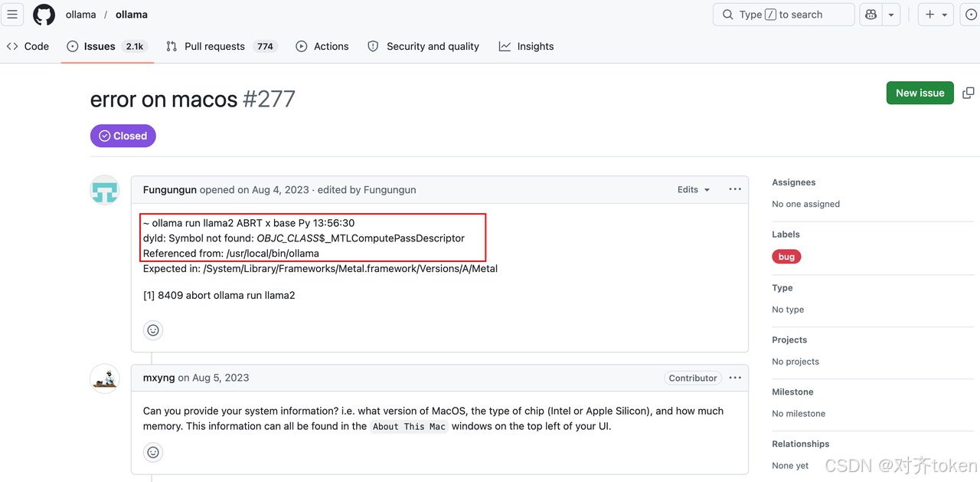980x482 pixels.
Task: Switch to the Issues tab
Action: (x=106, y=46)
